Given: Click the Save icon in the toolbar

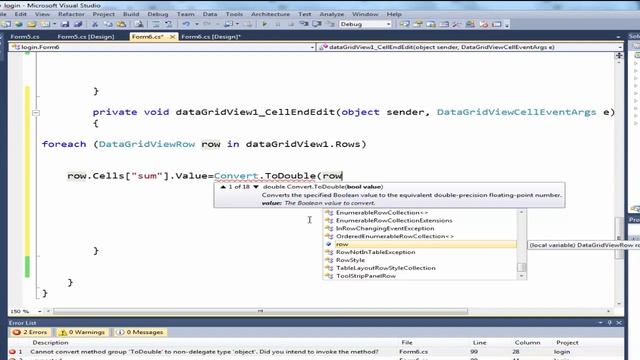Looking at the screenshot, I should pyautogui.click(x=65, y=24).
